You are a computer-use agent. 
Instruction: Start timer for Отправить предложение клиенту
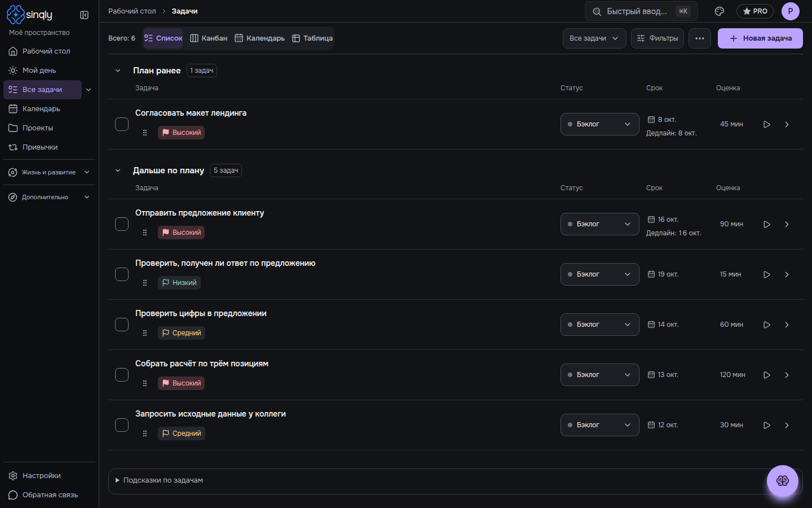pos(767,224)
